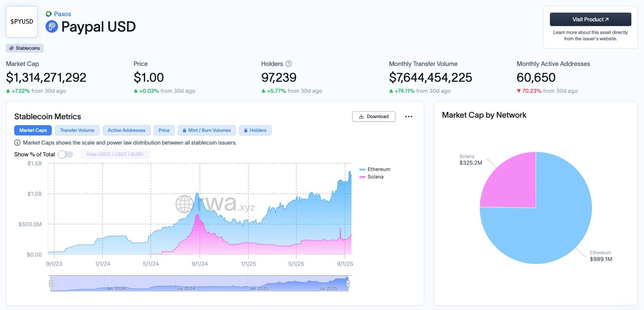Click the left handle of range slider
This screenshot has height=310, width=644.
51,284
